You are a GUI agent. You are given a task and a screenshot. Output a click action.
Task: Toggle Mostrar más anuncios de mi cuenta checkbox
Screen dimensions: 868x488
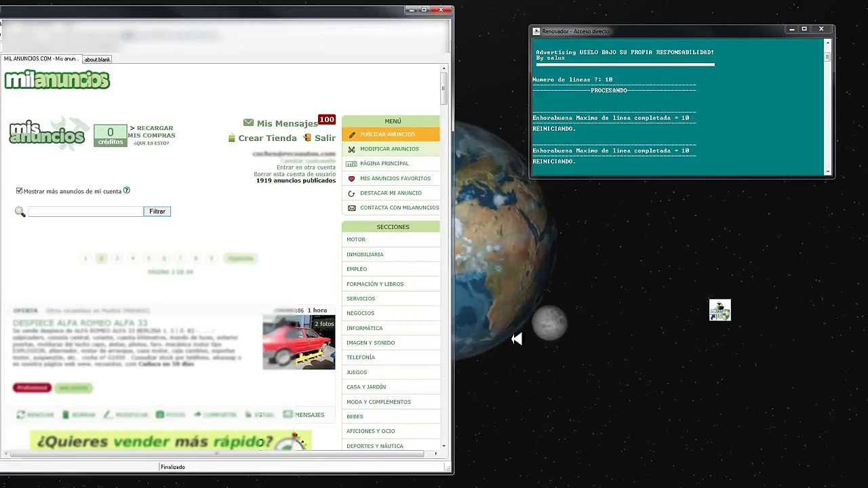click(19, 191)
